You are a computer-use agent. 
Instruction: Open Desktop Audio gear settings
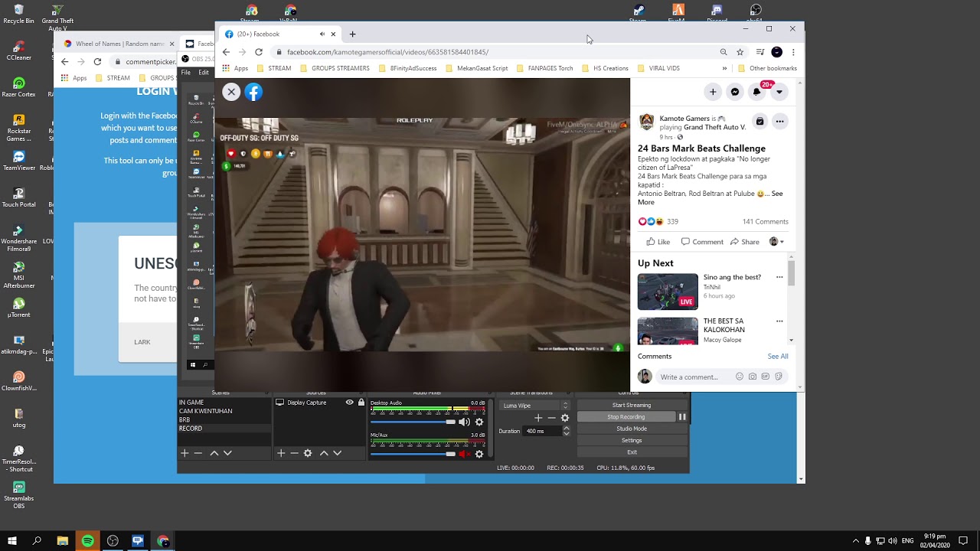coord(479,422)
